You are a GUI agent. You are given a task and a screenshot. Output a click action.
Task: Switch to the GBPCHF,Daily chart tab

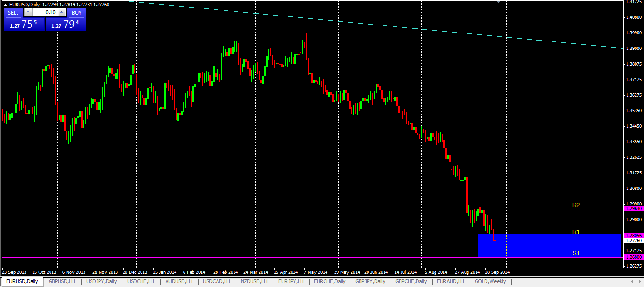point(411,281)
